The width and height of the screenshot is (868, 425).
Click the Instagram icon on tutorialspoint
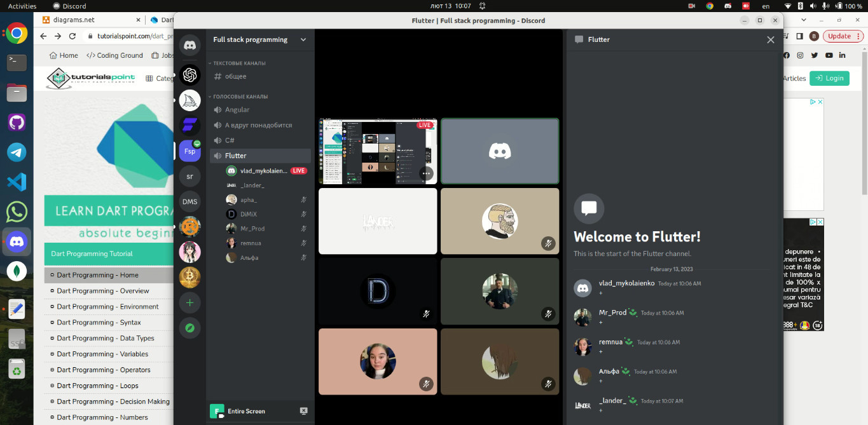pyautogui.click(x=800, y=55)
